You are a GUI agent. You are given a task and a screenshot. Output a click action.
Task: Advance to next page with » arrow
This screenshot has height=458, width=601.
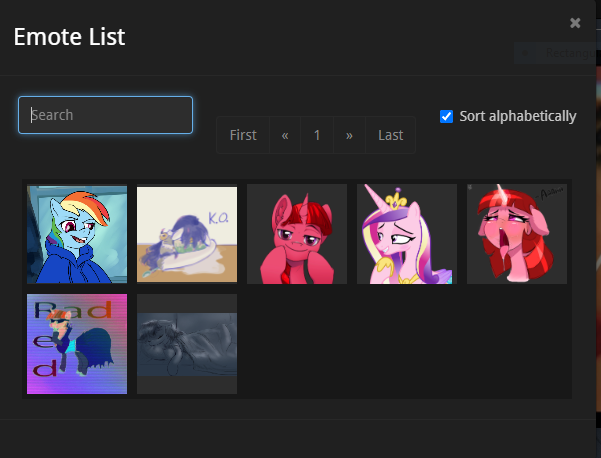(x=349, y=135)
